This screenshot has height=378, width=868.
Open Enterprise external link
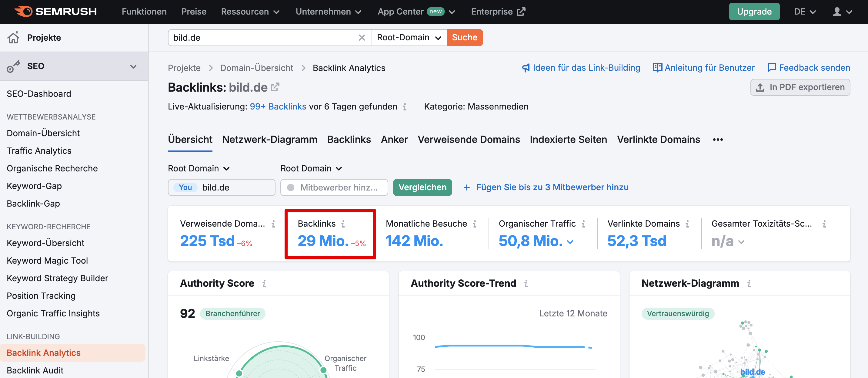[498, 12]
